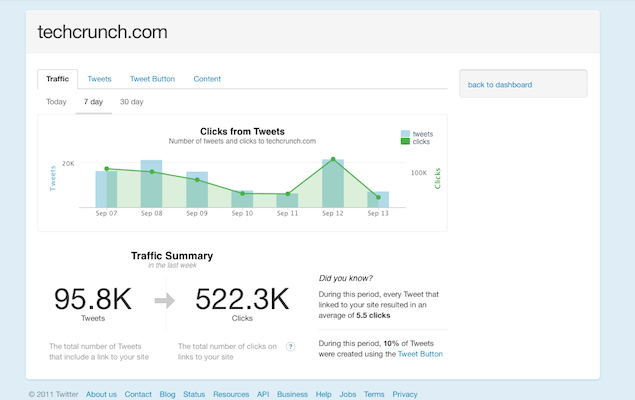Click the techcrunch.com page heading
This screenshot has width=635, height=400.
102,32
